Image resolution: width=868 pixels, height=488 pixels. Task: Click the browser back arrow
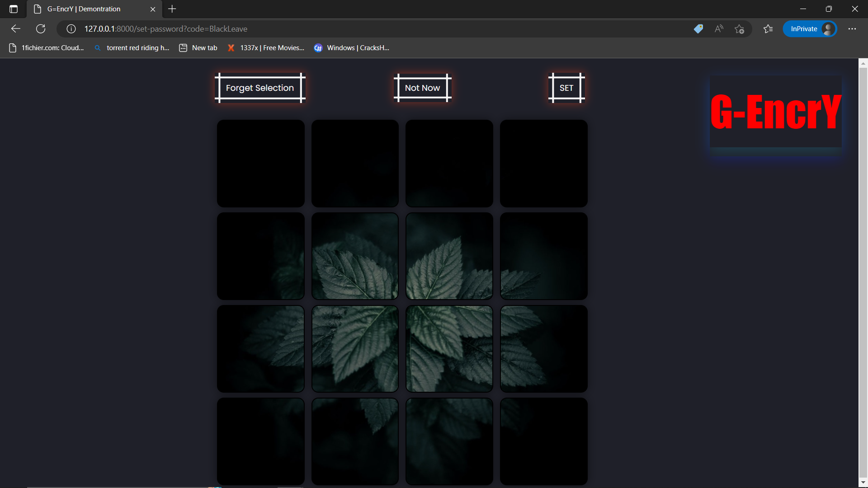tap(16, 29)
